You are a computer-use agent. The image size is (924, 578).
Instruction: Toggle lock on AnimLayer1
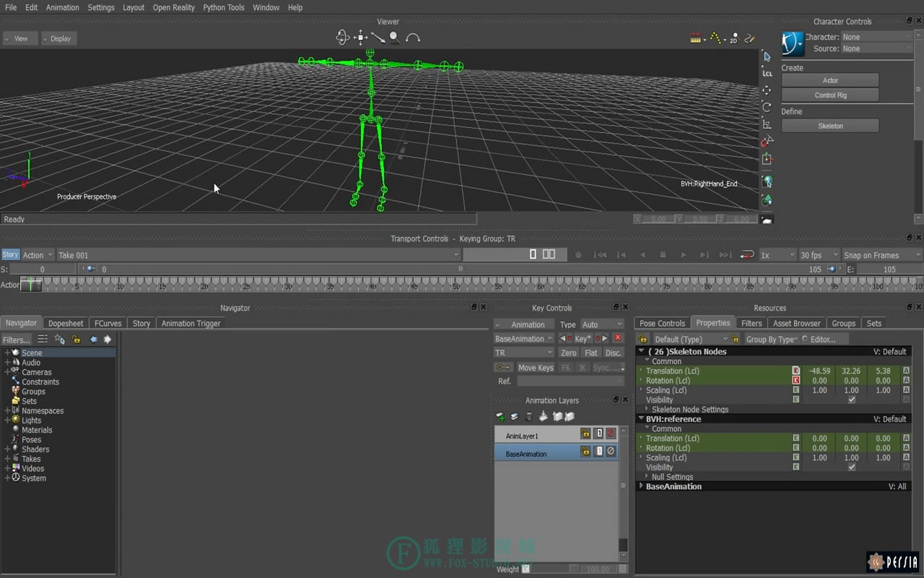(x=585, y=433)
